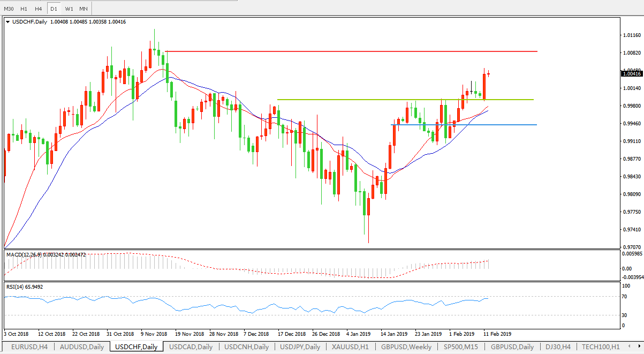
Task: Open the EURUSD,H4 chart tab
Action: click(x=28, y=347)
